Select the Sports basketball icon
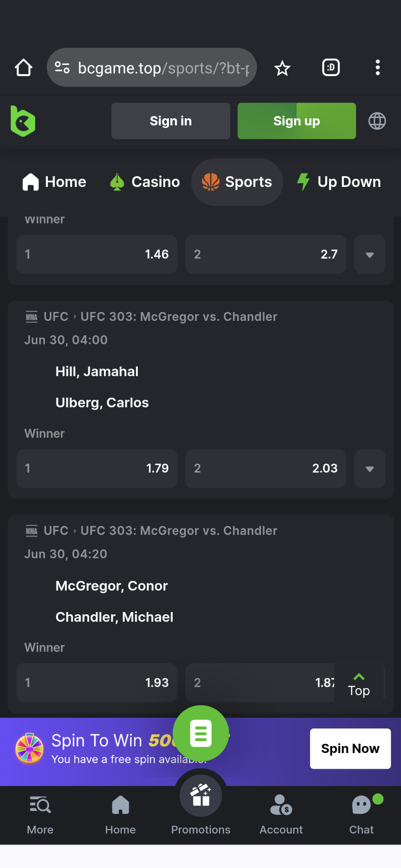The image size is (401, 868). tap(211, 182)
